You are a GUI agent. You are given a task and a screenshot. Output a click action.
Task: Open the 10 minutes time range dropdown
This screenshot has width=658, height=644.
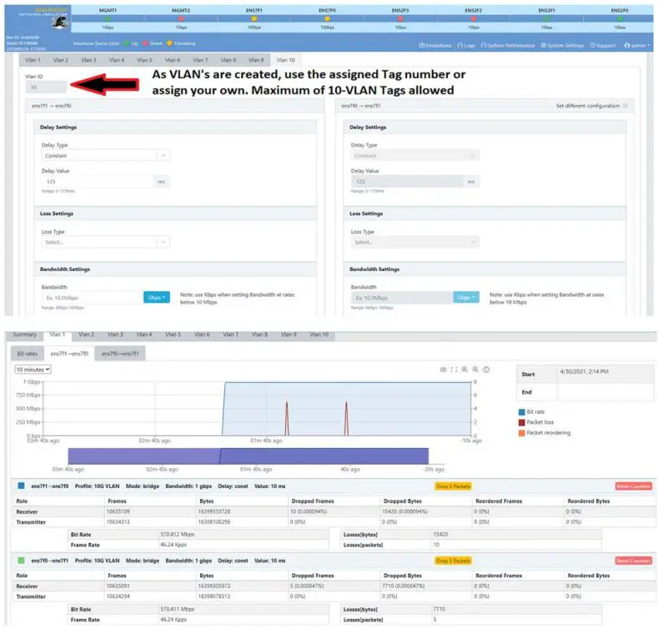coord(33,370)
